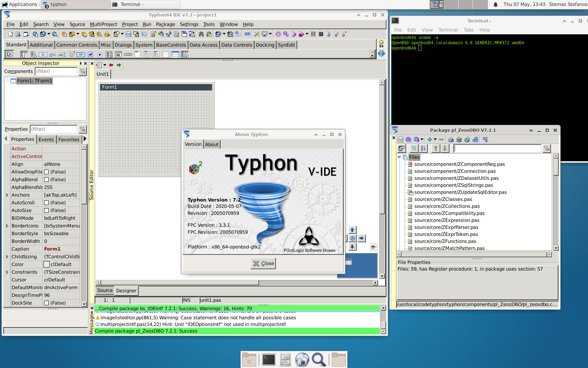
Task: Click the package options gear icon
Action: (x=408, y=139)
